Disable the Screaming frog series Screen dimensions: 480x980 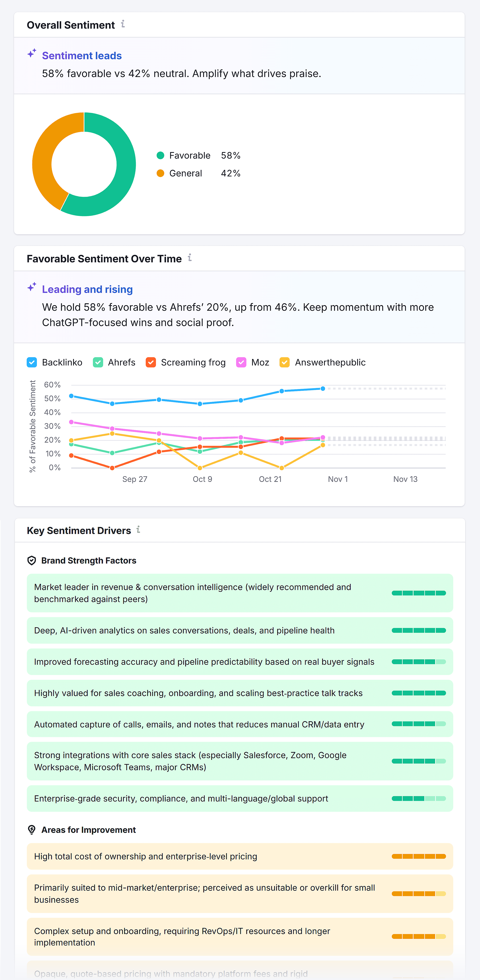coord(151,363)
